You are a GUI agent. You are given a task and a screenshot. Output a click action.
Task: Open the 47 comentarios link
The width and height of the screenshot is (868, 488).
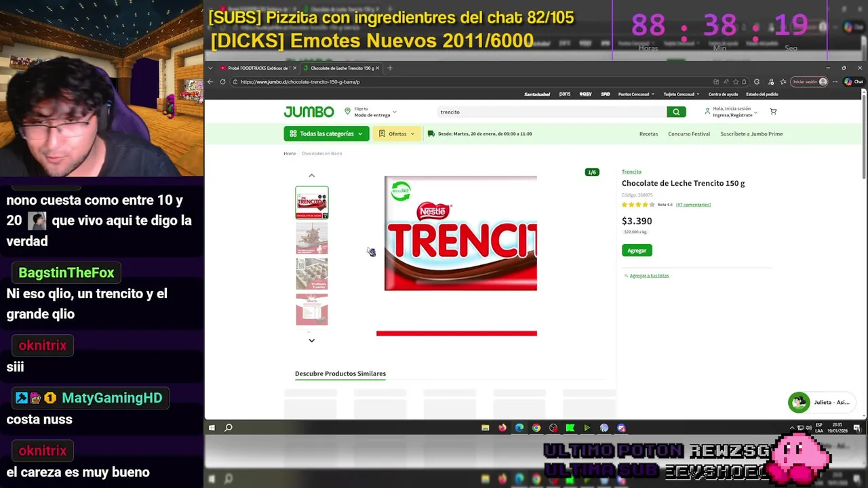click(693, 205)
